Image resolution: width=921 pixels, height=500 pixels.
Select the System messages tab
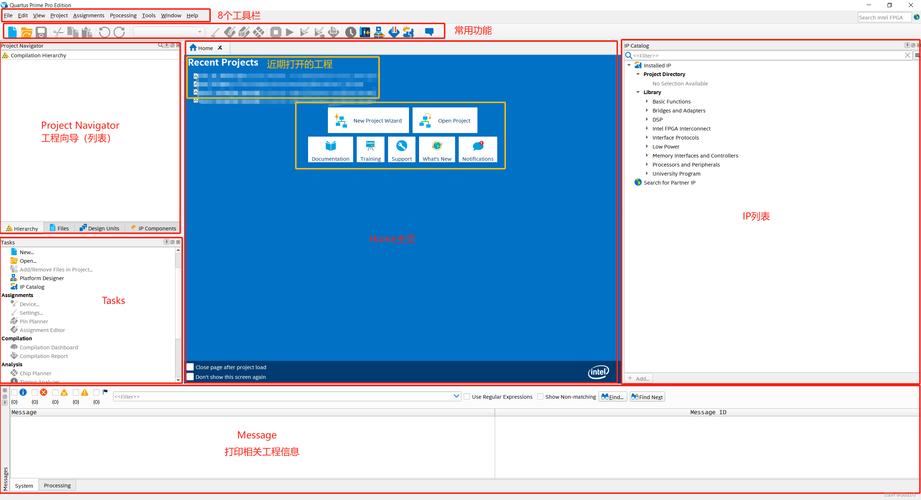[x=24, y=485]
